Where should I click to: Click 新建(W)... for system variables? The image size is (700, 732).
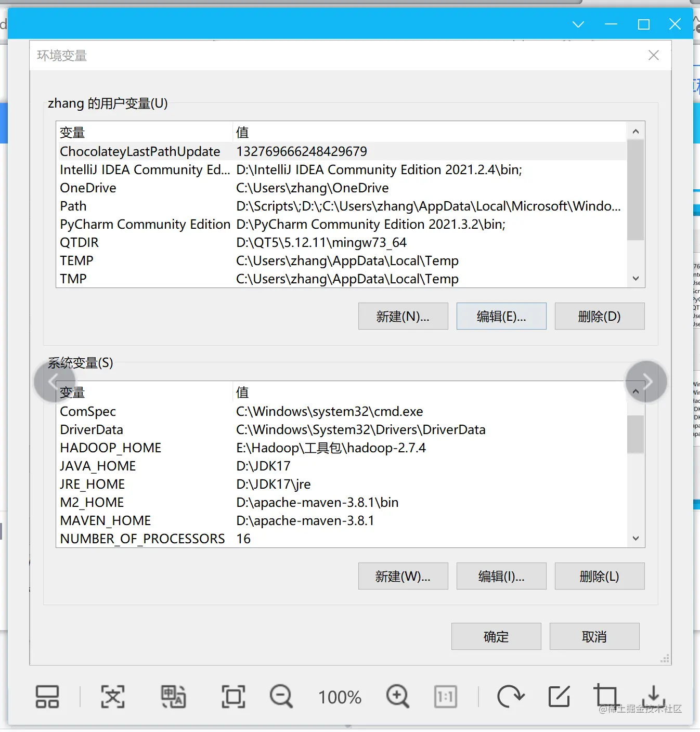pos(403,576)
